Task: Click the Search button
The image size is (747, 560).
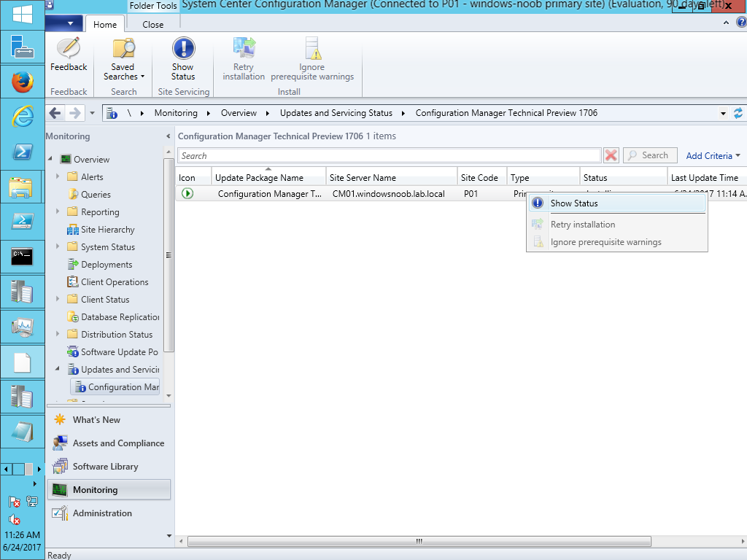Action: [x=650, y=155]
